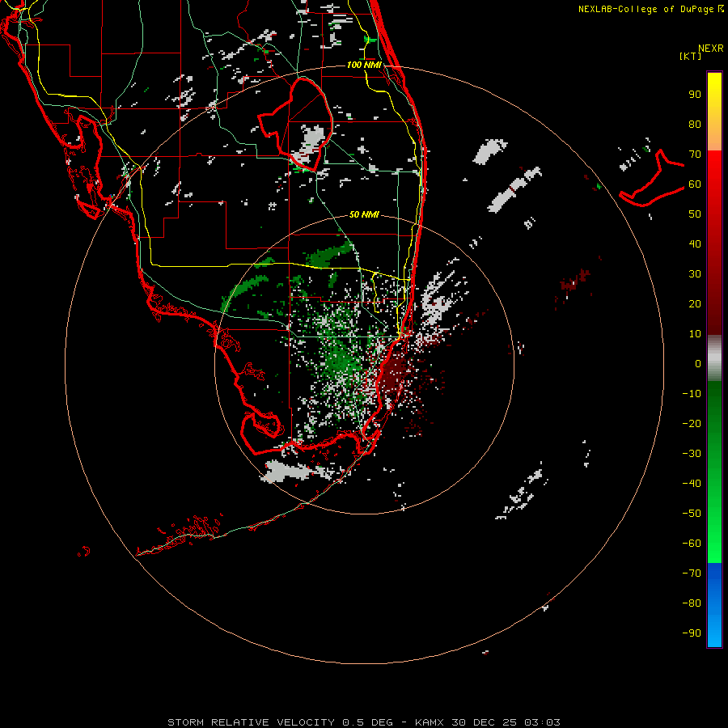Click the -90 value on velocity scale

pos(692,633)
